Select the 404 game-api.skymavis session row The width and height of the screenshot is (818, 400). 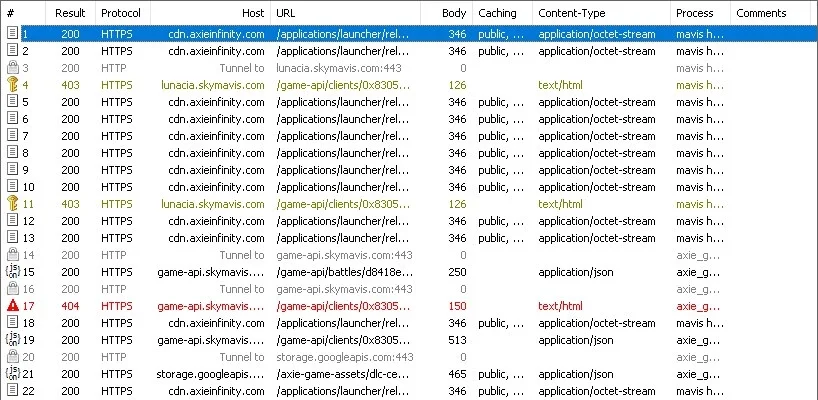[x=409, y=306]
